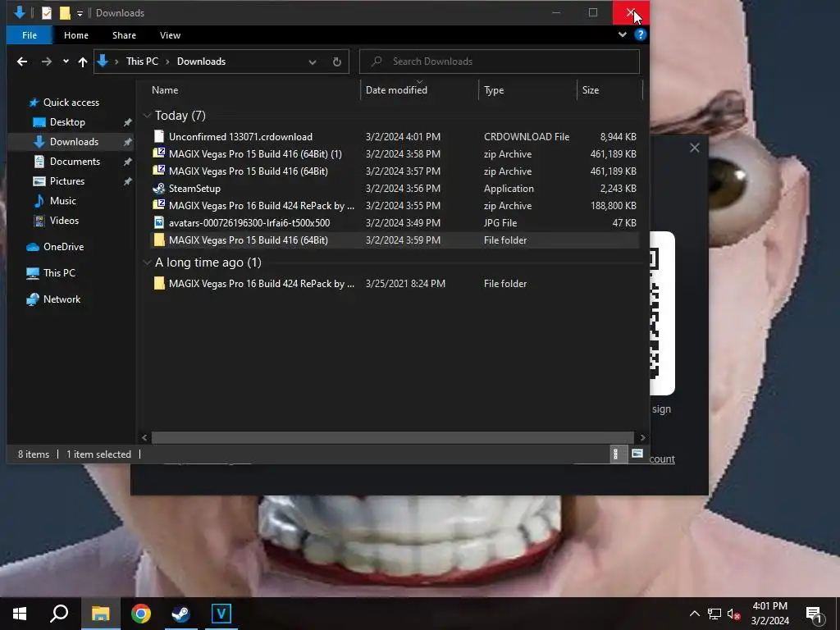This screenshot has width=840, height=630.
Task: Open File Explorer Help icon
Action: point(640,34)
